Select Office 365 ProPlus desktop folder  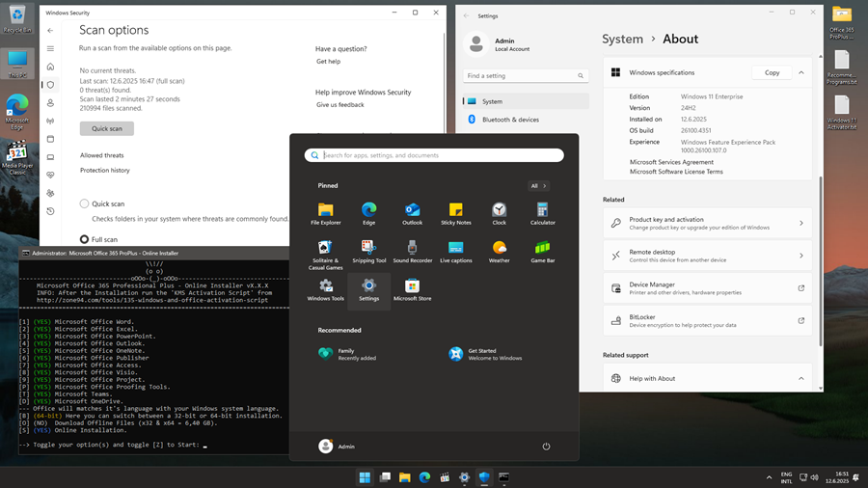click(x=841, y=23)
